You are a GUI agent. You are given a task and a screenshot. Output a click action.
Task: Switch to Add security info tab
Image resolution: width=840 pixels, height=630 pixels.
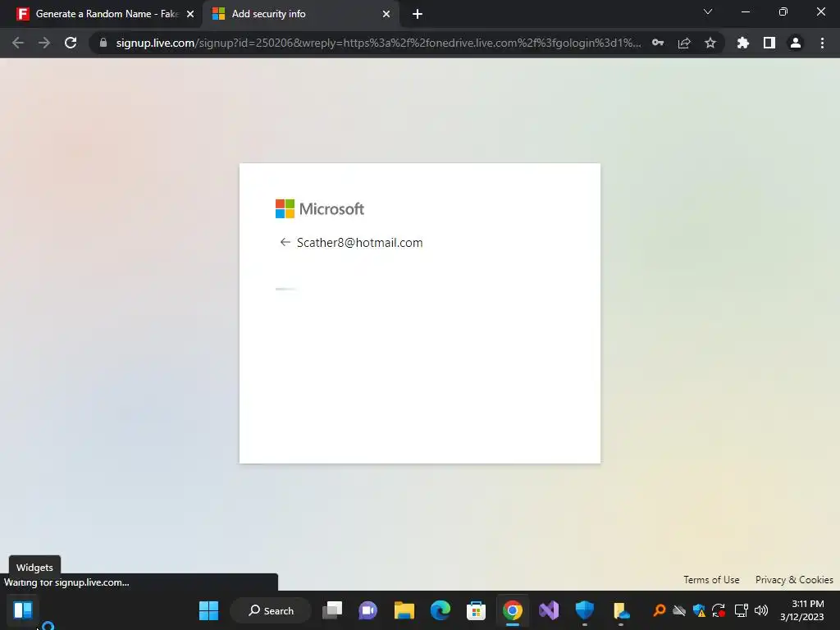click(300, 14)
